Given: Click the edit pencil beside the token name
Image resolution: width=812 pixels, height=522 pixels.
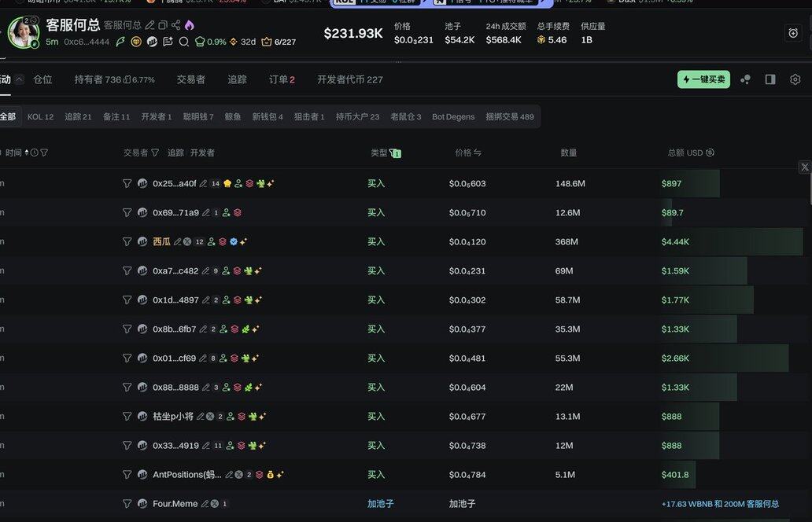Looking at the screenshot, I should click(150, 25).
